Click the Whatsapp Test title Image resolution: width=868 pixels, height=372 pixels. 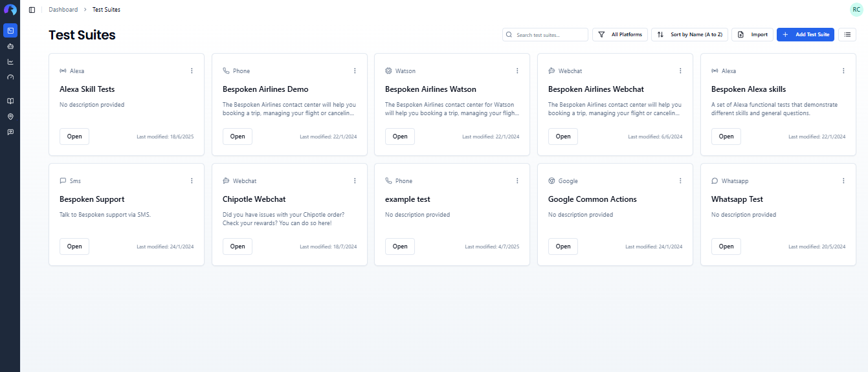[x=737, y=199]
